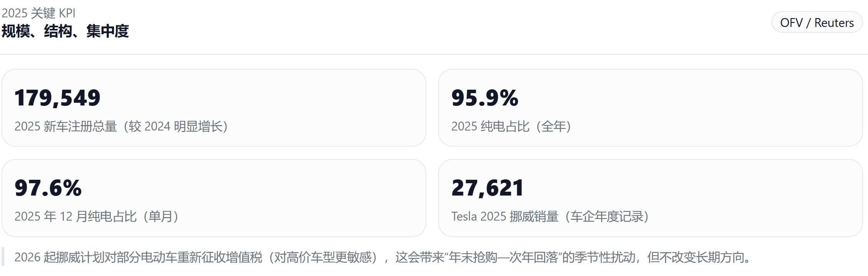Viewport: 868px width, 276px height.
Task: Click the 95.9% full-year value
Action: [485, 98]
